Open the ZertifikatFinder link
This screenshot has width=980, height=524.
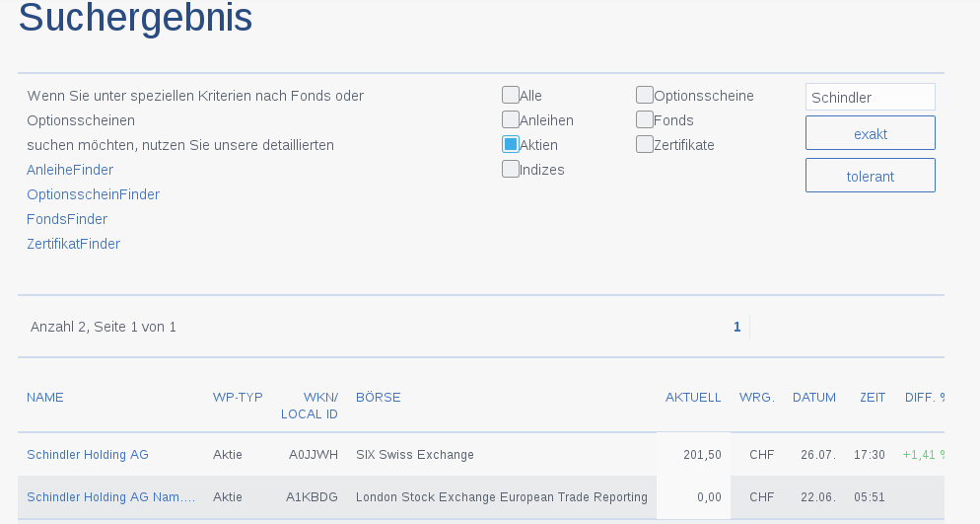pyautogui.click(x=73, y=244)
